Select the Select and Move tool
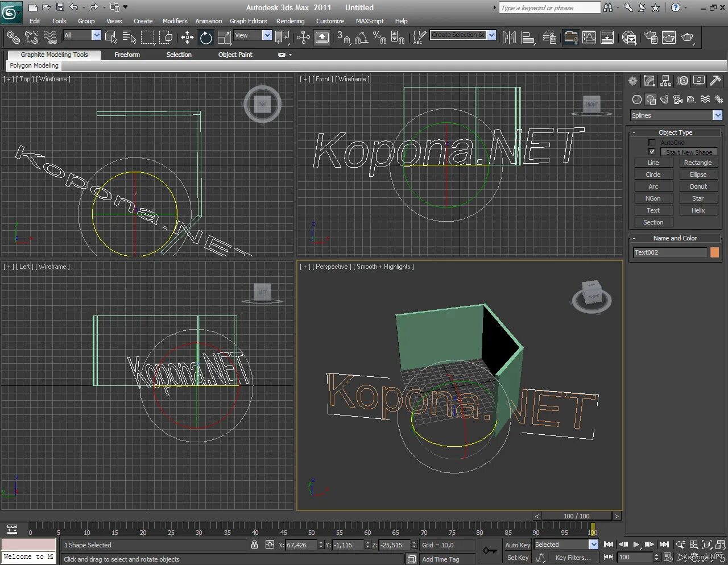The width and height of the screenshot is (728, 565). (188, 37)
